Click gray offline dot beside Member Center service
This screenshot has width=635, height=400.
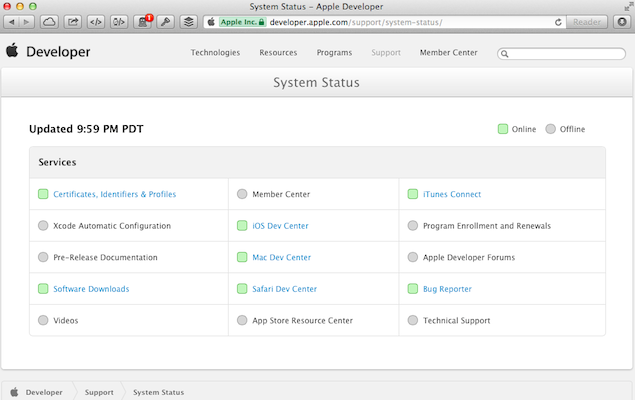(x=242, y=194)
